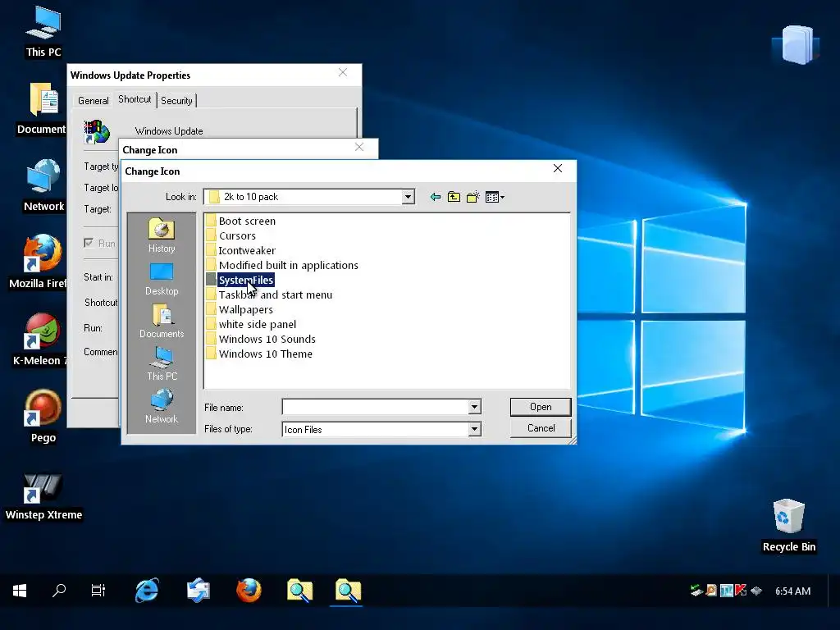840x630 pixels.
Task: Select the Pego desktop shortcut
Action: [43, 417]
